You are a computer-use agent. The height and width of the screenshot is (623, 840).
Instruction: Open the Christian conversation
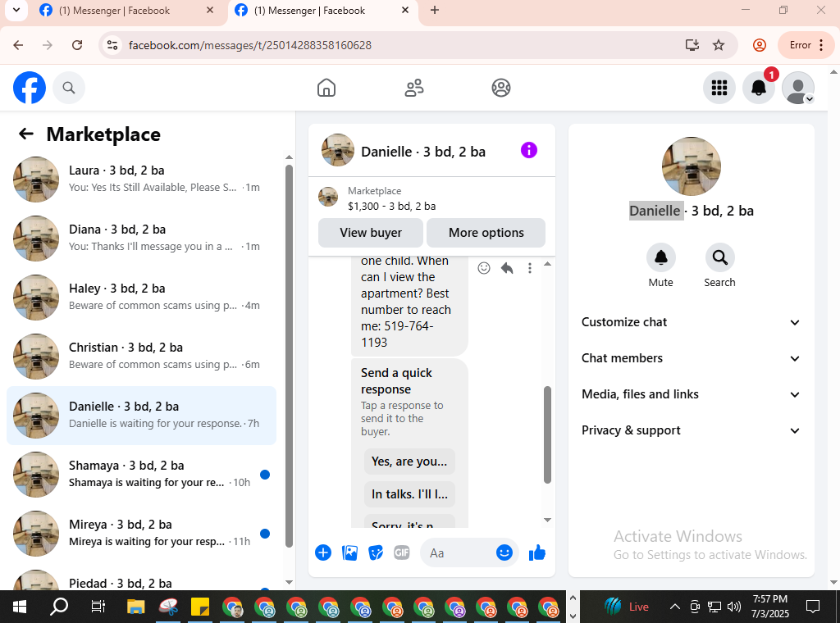tap(141, 357)
